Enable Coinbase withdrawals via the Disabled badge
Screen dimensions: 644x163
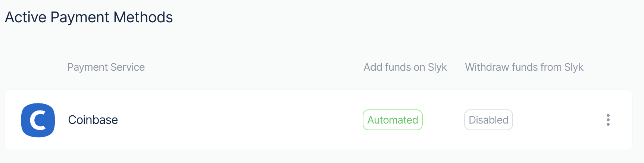pyautogui.click(x=488, y=120)
